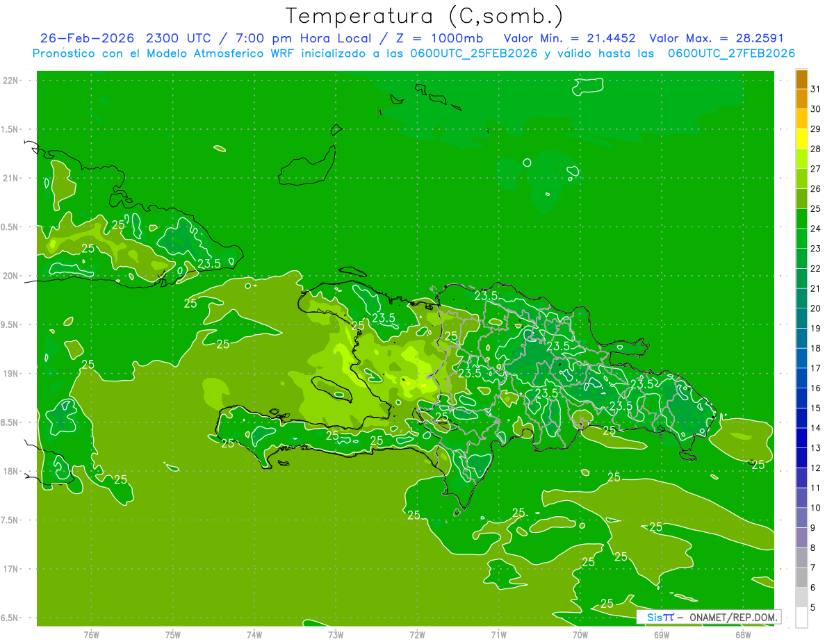Click colorbar value '10'
Screen dimensions: 834x644
815,508
